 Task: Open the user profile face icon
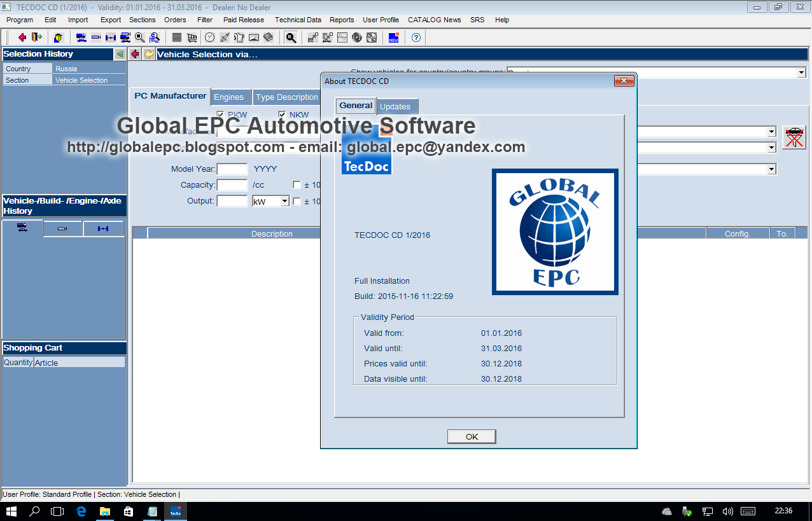coord(59,38)
